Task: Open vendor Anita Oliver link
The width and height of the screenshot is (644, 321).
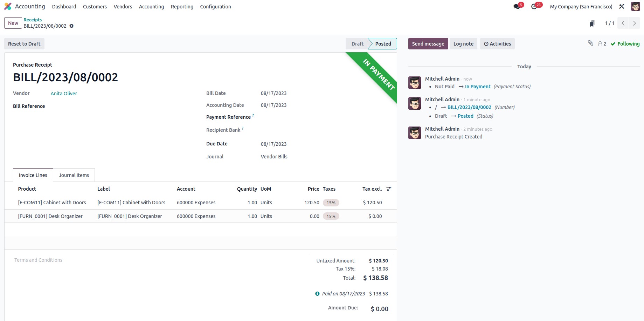Action: 64,94
